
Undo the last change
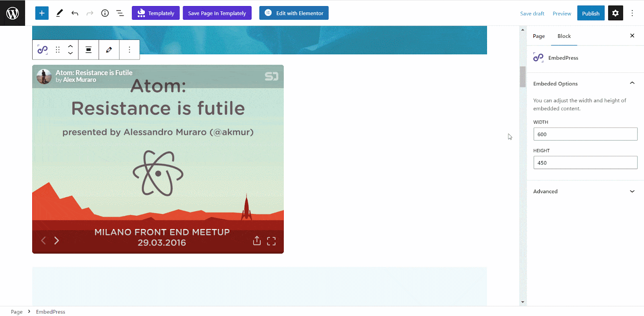74,13
